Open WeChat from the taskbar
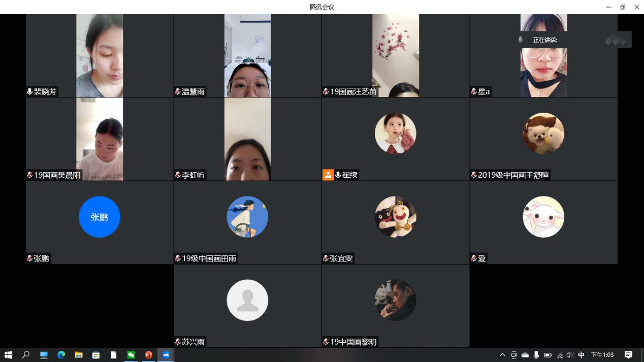644x362 pixels. tap(131, 355)
